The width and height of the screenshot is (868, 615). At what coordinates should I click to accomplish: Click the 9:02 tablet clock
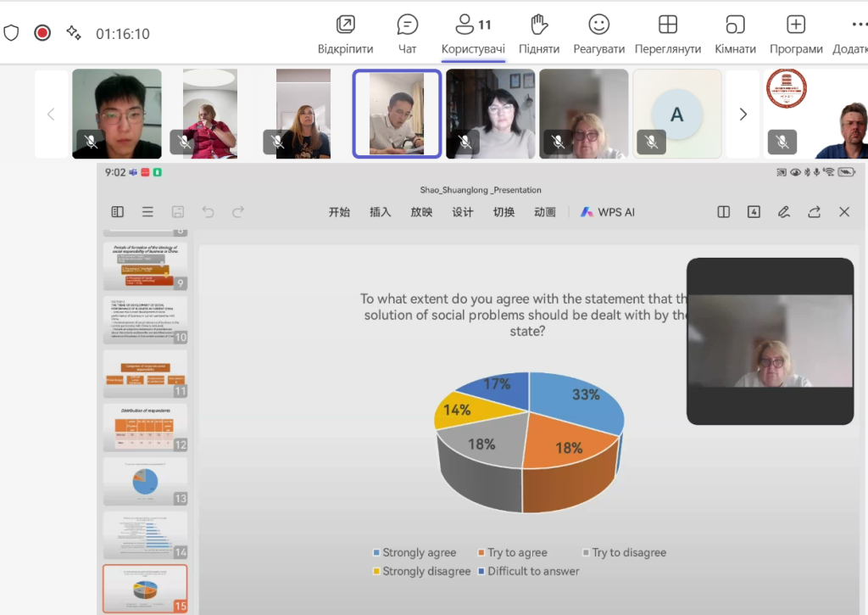pos(115,172)
